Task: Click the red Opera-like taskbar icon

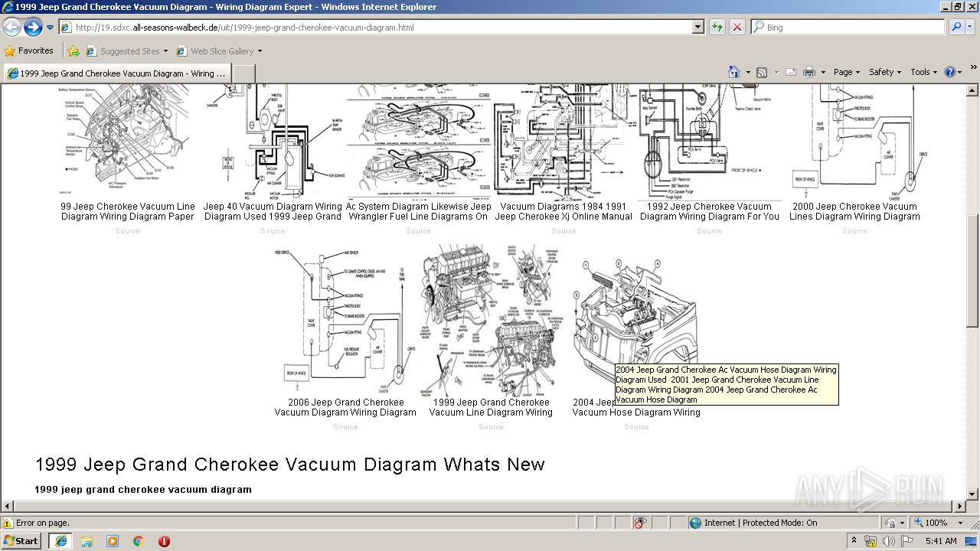Action: click(164, 541)
